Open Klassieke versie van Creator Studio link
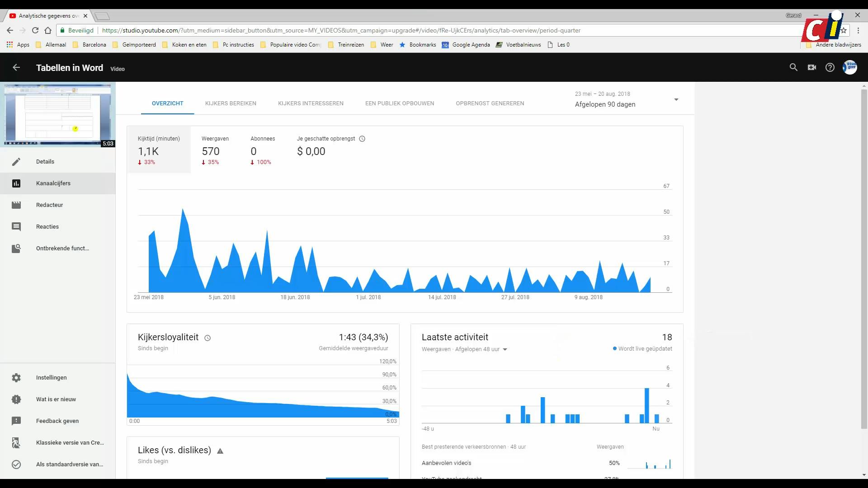This screenshot has height=488, width=868. point(70,443)
